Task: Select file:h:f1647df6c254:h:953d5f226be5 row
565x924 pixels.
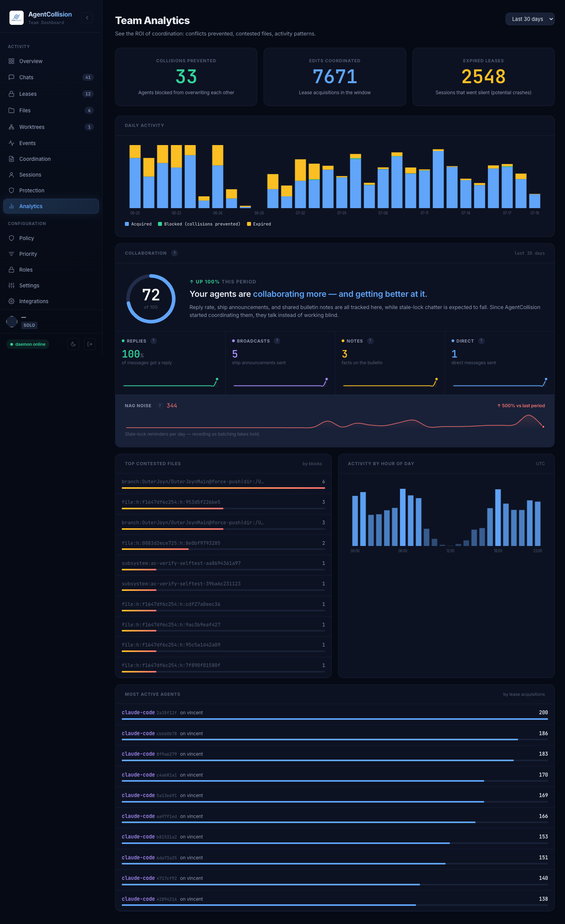Action: [x=223, y=504]
